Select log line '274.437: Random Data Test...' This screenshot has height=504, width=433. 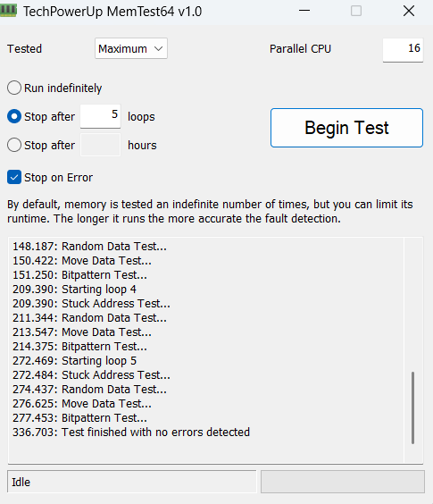(x=89, y=390)
